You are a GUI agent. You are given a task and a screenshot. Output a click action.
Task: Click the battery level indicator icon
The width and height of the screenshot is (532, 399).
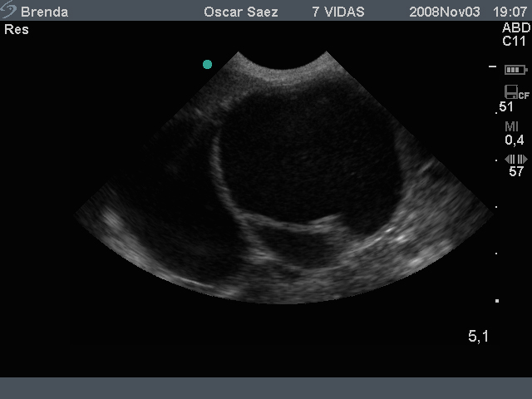515,70
